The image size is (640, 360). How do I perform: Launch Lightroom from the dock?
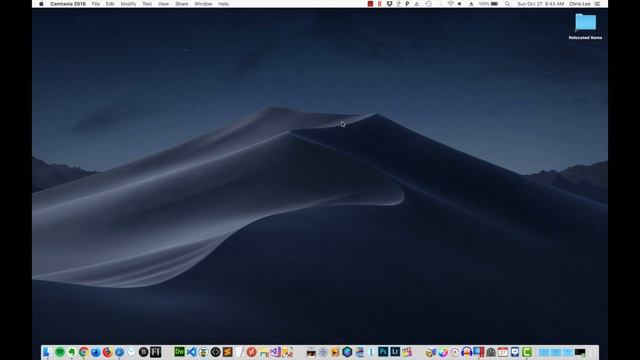pos(395,351)
